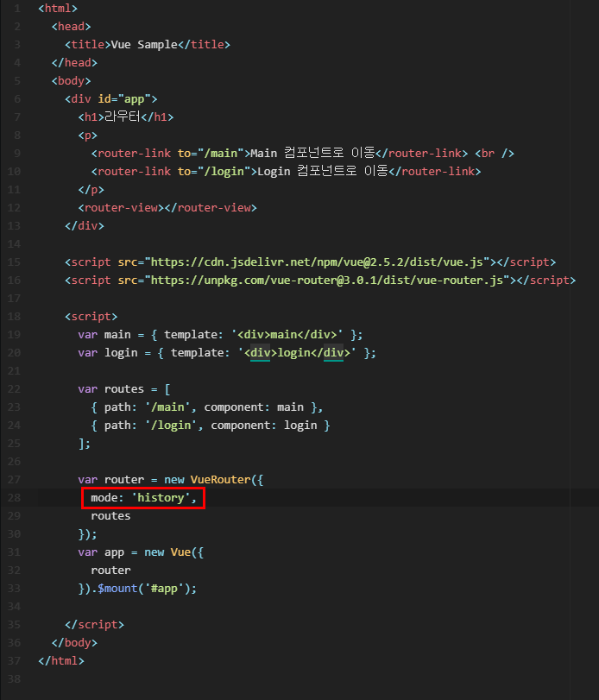Click 'component: main' on line 23
The width and height of the screenshot is (599, 700).
point(254,407)
